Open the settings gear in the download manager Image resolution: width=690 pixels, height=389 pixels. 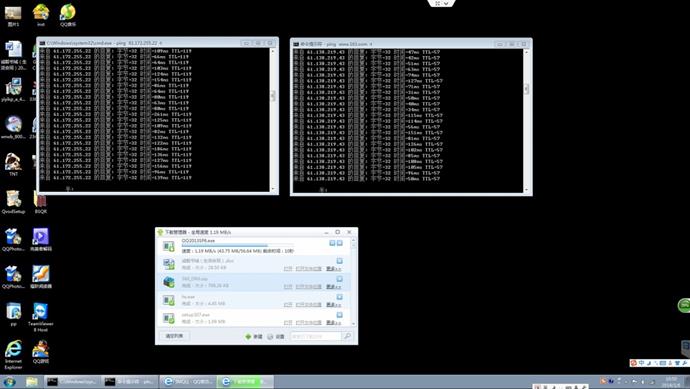pyautogui.click(x=270, y=337)
